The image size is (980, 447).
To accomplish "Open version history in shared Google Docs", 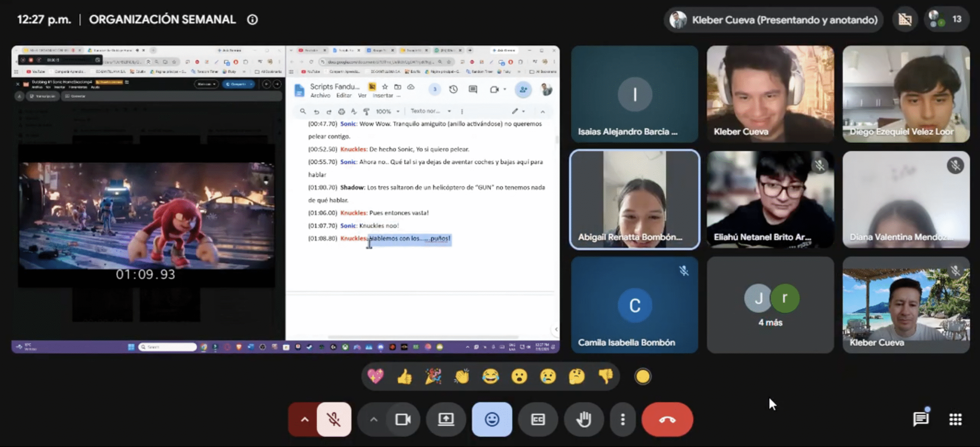I will coord(453,90).
